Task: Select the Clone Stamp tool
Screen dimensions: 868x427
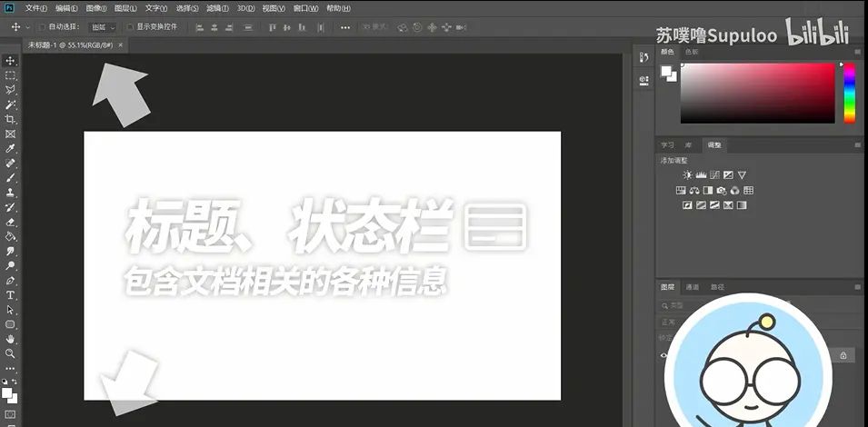Action: (10, 193)
